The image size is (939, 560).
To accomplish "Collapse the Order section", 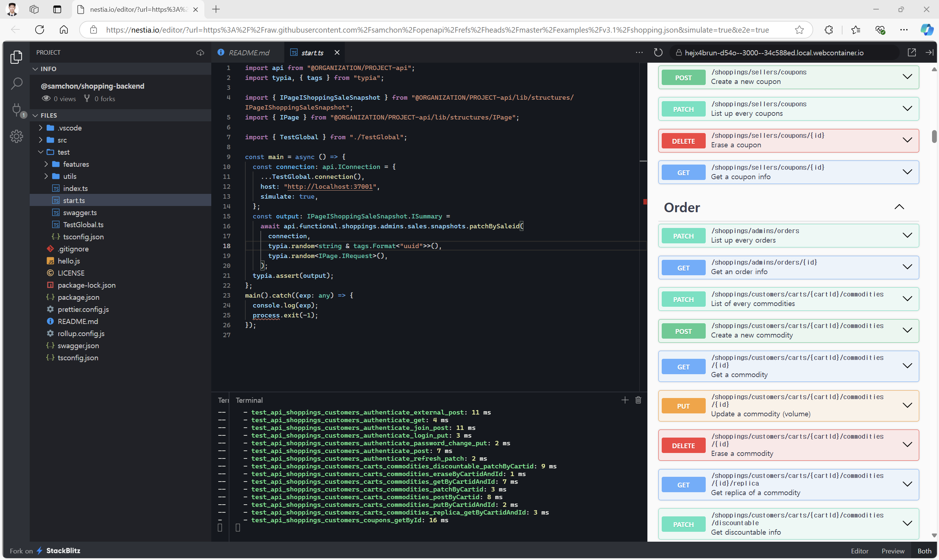I will pyautogui.click(x=899, y=207).
